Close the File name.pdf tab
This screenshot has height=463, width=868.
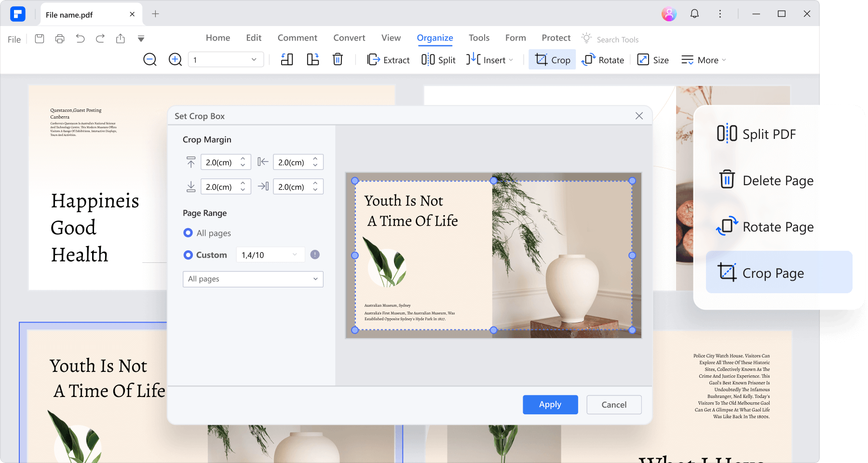tap(132, 14)
